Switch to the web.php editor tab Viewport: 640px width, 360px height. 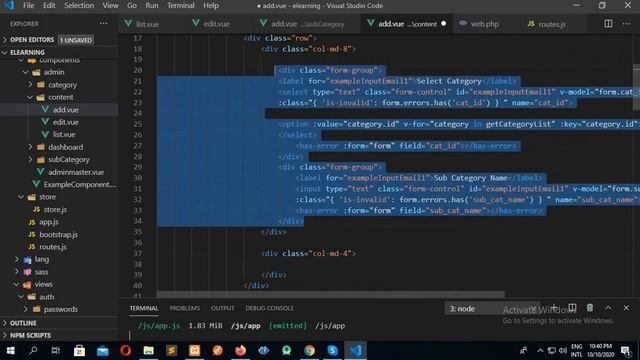484,24
